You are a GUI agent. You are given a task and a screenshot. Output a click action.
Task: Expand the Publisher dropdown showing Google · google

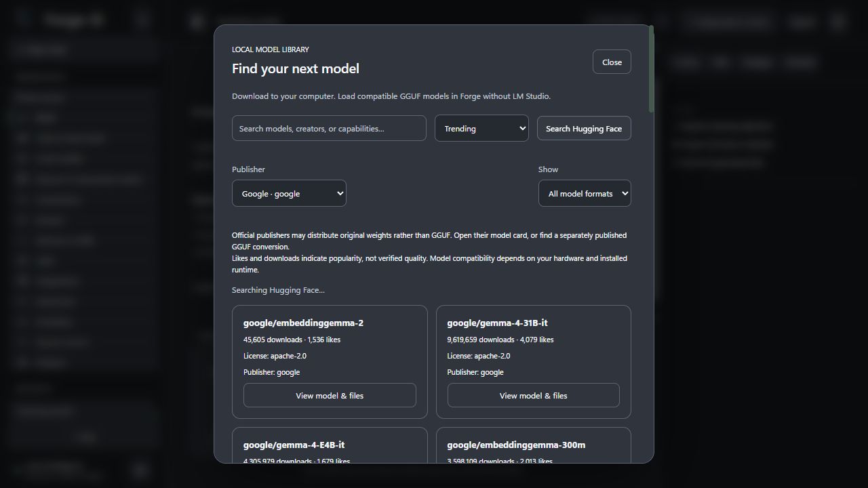(x=289, y=193)
